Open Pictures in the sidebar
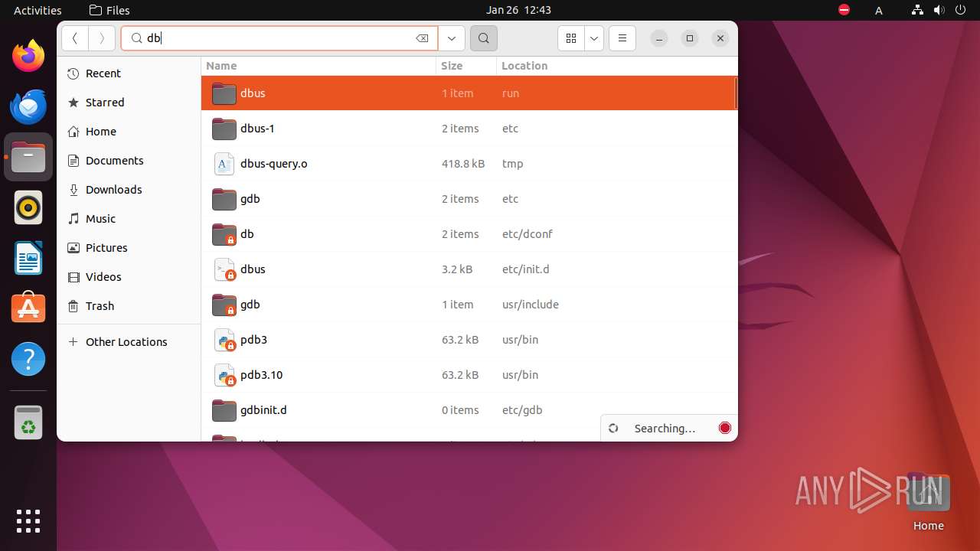980x551 pixels. pyautogui.click(x=129, y=248)
